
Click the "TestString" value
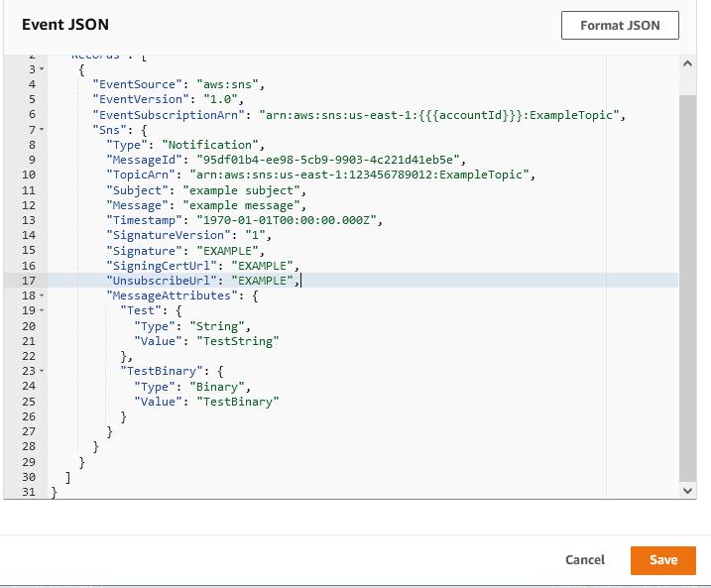tap(238, 341)
